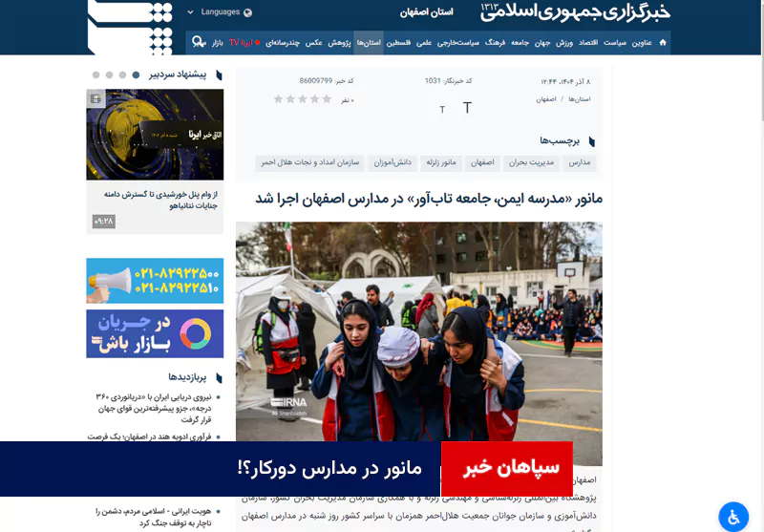Click the IRNA logo at top left
Screen dimensions: 764x532
point(131,27)
